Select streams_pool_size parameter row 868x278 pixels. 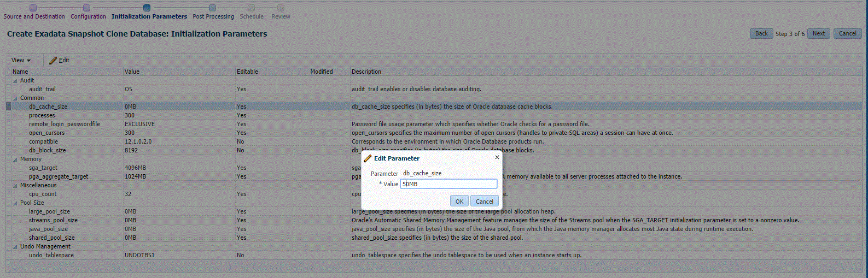point(434,220)
